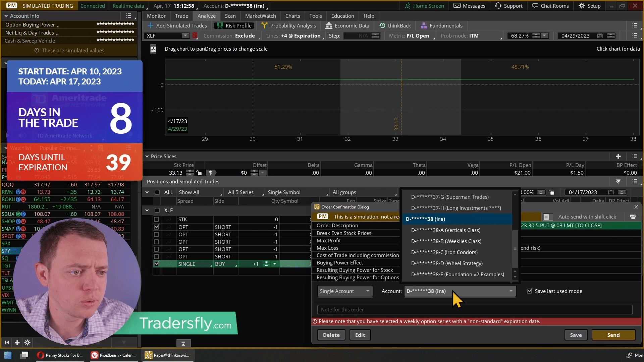Open the Home Screen icon

pyautogui.click(x=408, y=6)
